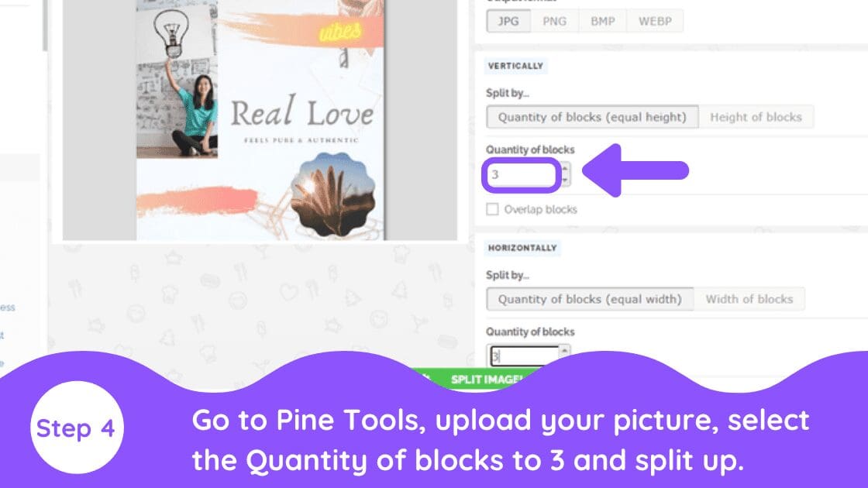Enable the Overlap blocks checkbox
The image size is (868, 488).
[x=492, y=209]
